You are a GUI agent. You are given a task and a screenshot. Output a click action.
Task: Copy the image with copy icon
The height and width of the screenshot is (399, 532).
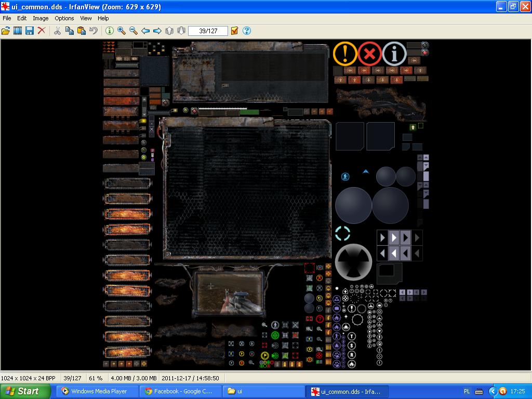click(x=69, y=31)
